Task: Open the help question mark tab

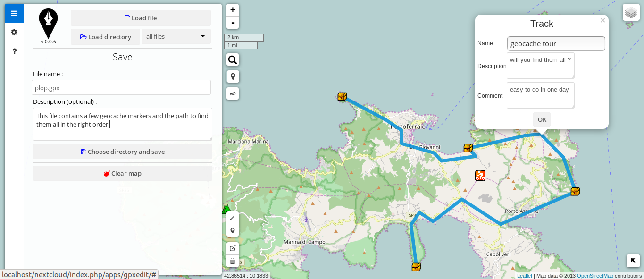Action: point(14,51)
